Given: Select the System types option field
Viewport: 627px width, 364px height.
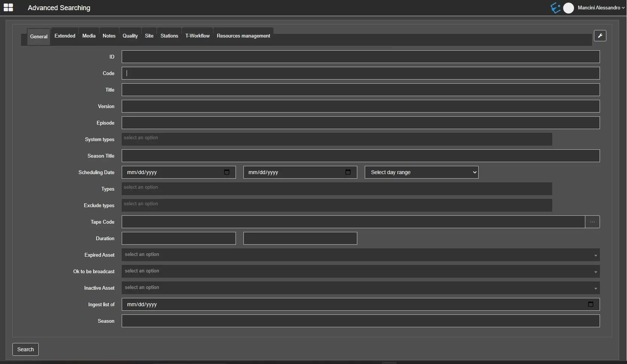Looking at the screenshot, I should click(x=337, y=139).
